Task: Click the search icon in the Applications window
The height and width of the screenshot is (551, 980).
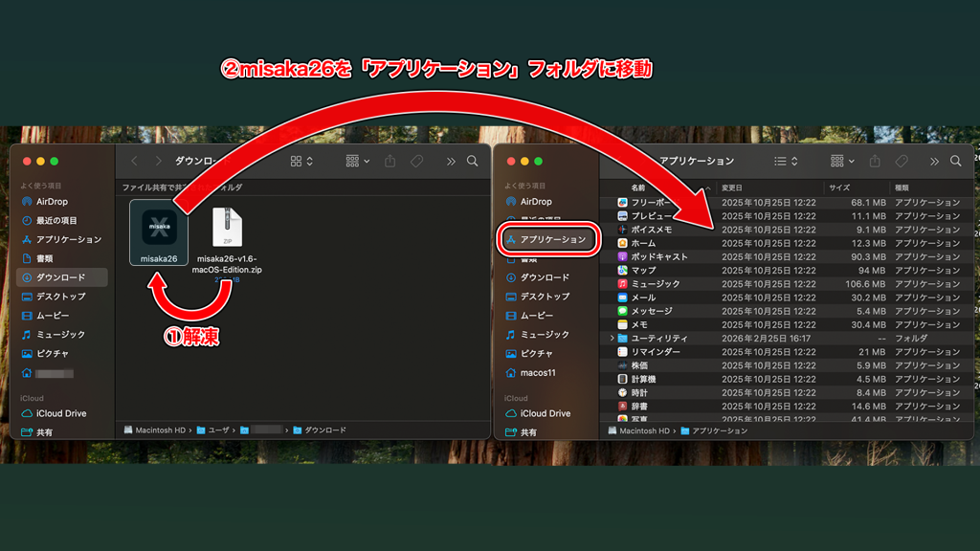Action: click(x=960, y=162)
